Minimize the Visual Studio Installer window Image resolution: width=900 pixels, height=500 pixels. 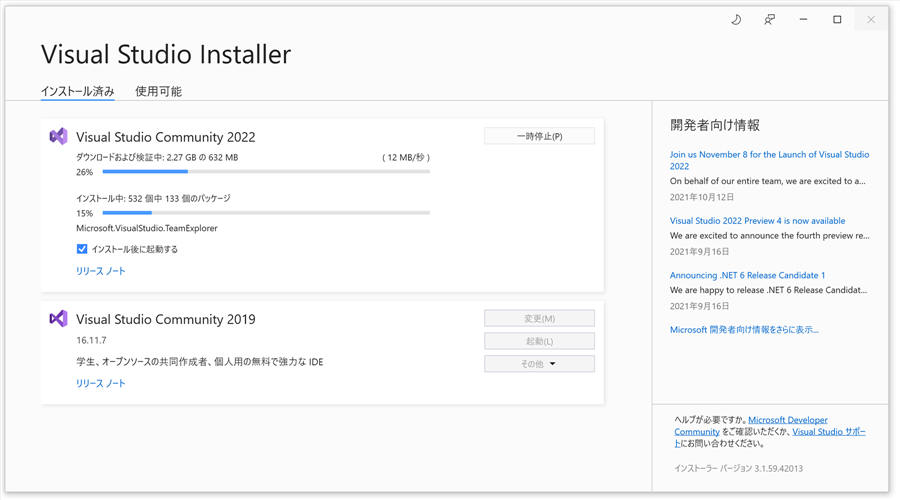(x=803, y=20)
